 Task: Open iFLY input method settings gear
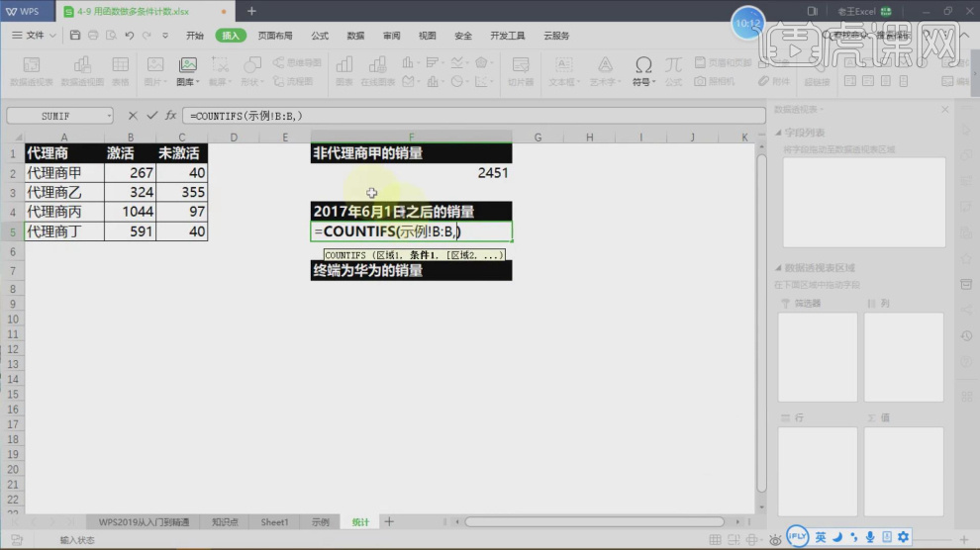(903, 537)
